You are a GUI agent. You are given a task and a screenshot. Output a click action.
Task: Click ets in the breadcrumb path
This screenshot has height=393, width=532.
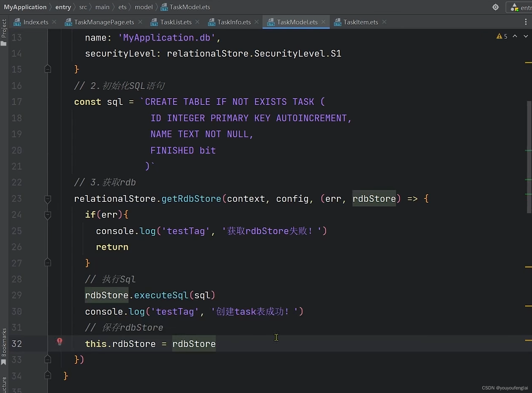tap(122, 7)
